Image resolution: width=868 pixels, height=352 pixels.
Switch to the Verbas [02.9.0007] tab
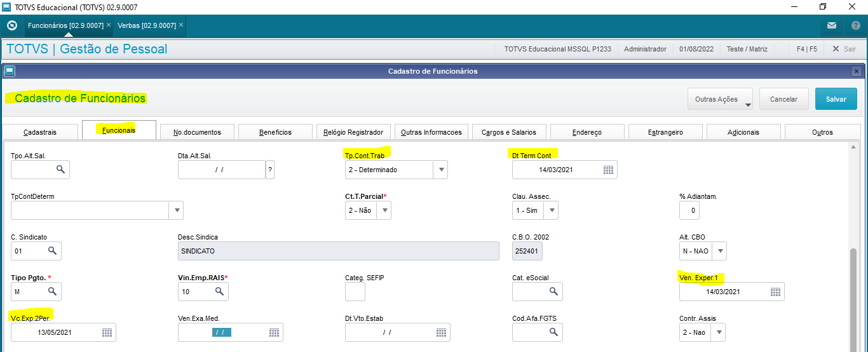(x=147, y=25)
